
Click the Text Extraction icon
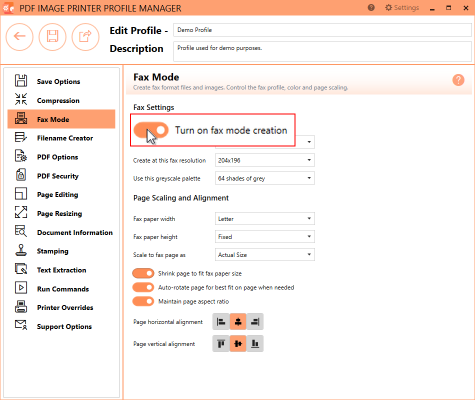click(21, 269)
